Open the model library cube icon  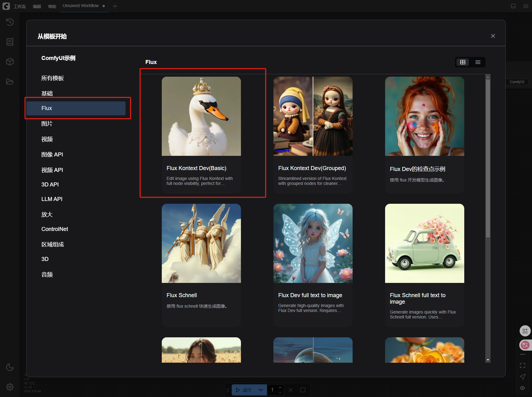[10, 62]
